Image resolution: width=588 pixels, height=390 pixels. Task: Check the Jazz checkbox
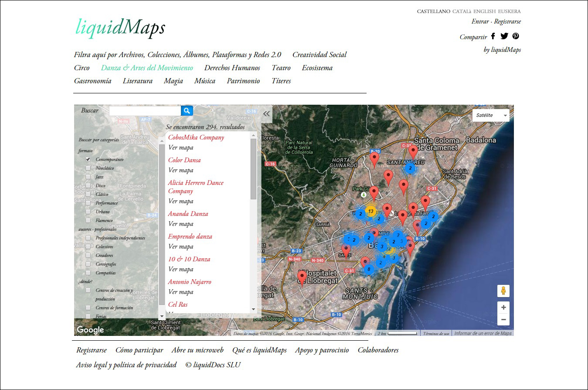(88, 177)
